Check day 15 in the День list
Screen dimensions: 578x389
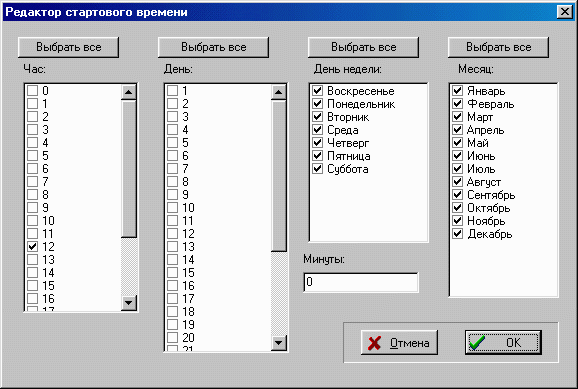click(173, 272)
